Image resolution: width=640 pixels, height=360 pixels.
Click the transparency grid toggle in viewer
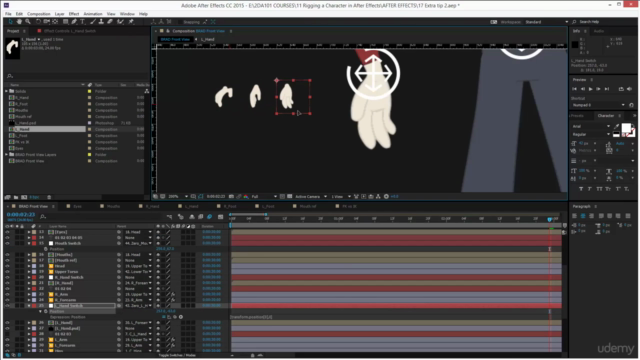click(x=289, y=197)
